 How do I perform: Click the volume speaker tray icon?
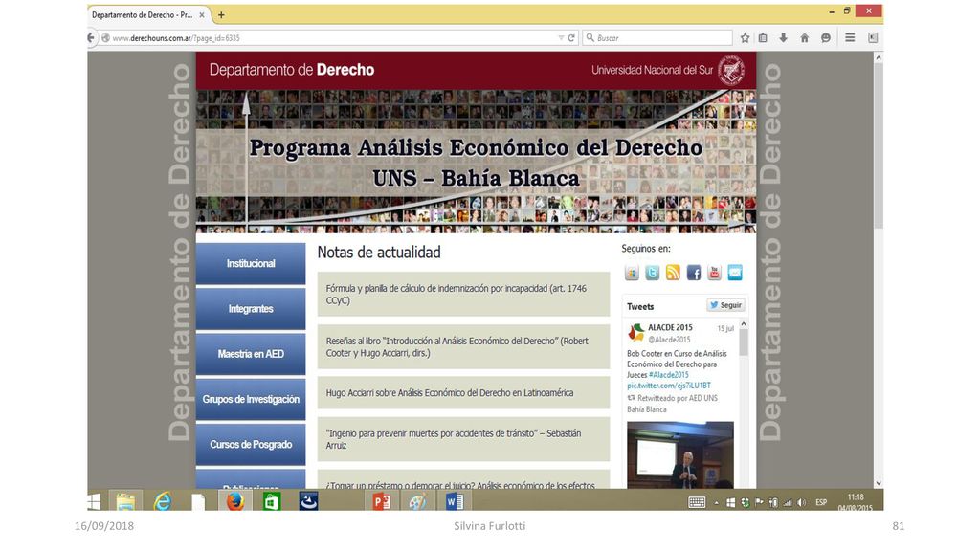[x=801, y=502]
